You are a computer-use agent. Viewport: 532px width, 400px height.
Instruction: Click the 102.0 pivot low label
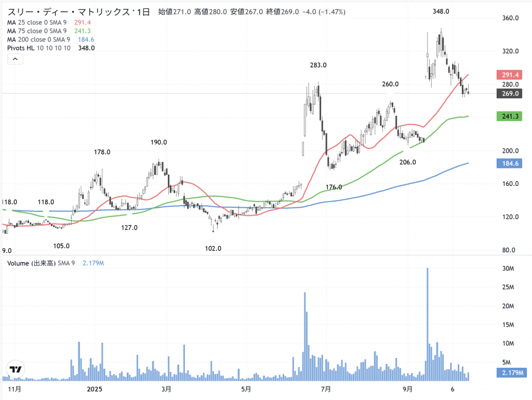pyautogui.click(x=213, y=249)
